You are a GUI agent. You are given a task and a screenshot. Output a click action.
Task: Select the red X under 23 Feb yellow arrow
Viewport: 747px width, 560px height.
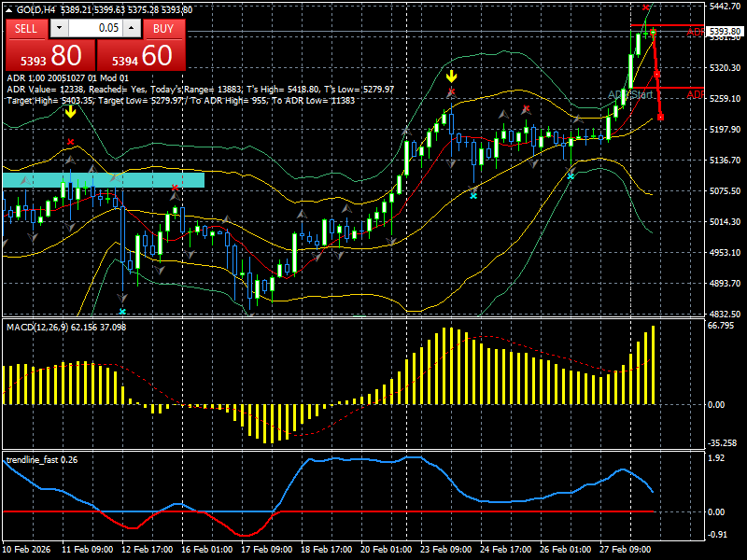tap(452, 91)
